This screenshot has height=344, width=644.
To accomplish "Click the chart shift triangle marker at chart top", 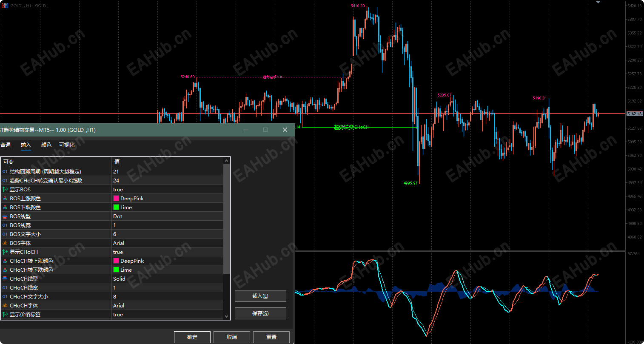I will tap(598, 2).
